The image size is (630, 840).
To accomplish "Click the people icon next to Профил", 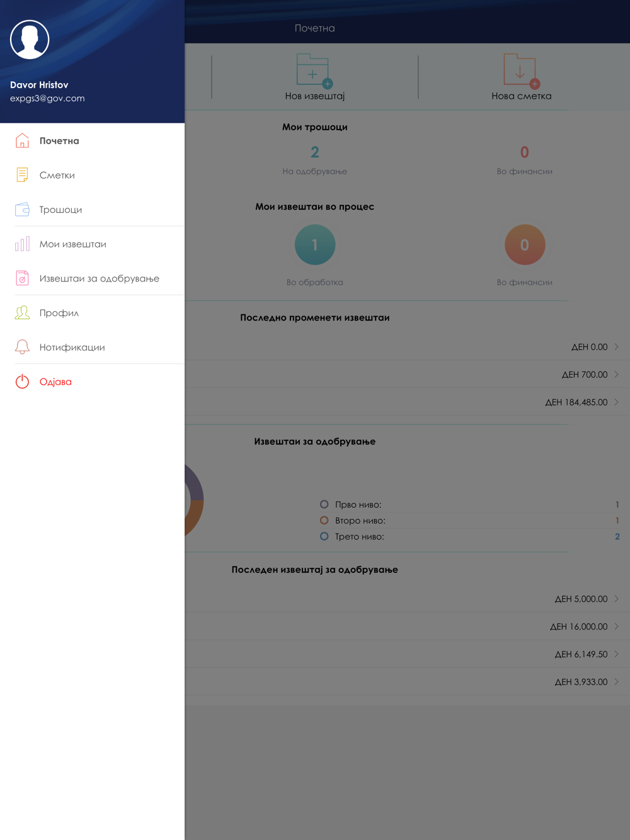I will (22, 312).
